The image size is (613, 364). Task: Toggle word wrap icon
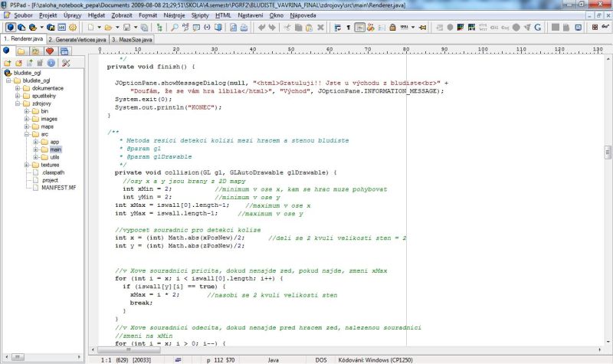click(x=338, y=28)
